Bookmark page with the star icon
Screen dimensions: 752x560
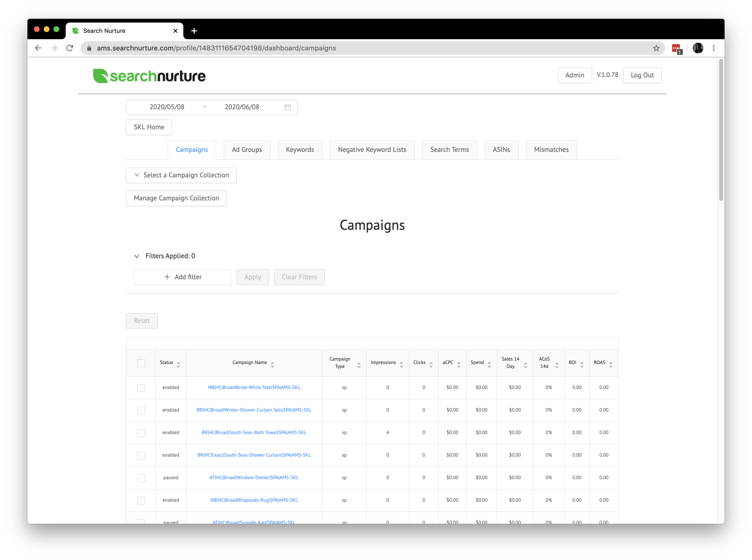tap(656, 48)
